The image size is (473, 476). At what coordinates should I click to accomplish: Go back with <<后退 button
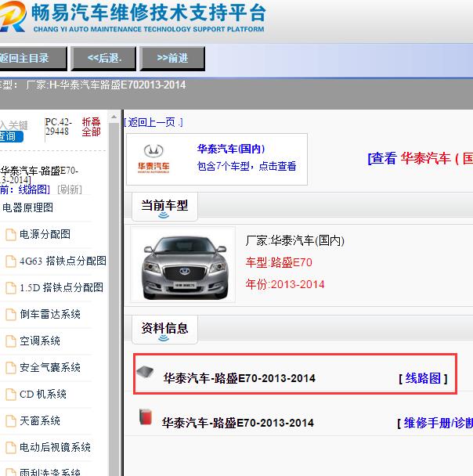(103, 58)
